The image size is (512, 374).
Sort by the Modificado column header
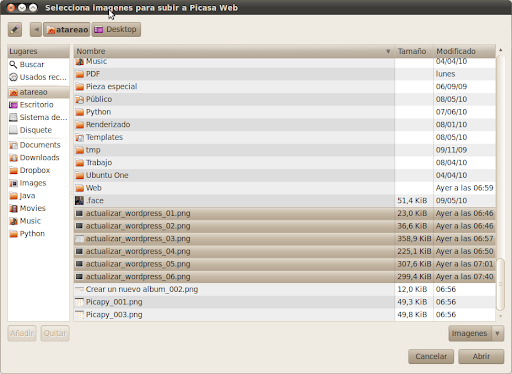[465, 51]
